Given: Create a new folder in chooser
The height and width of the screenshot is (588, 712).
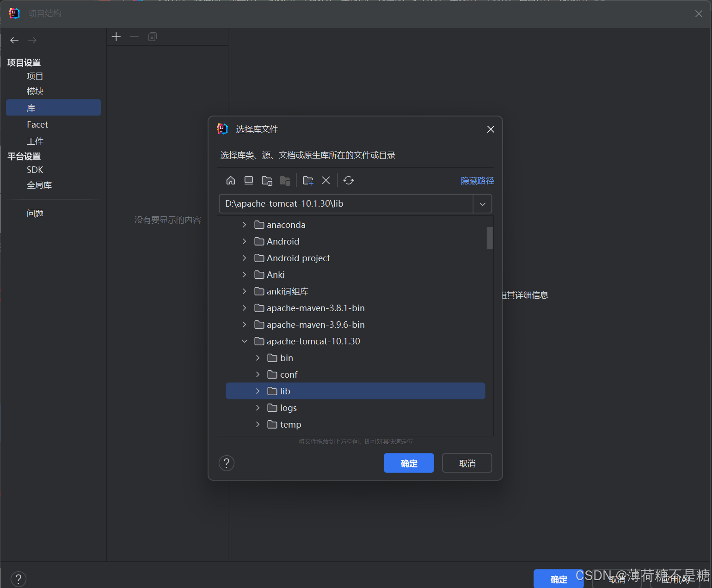Looking at the screenshot, I should tap(308, 180).
